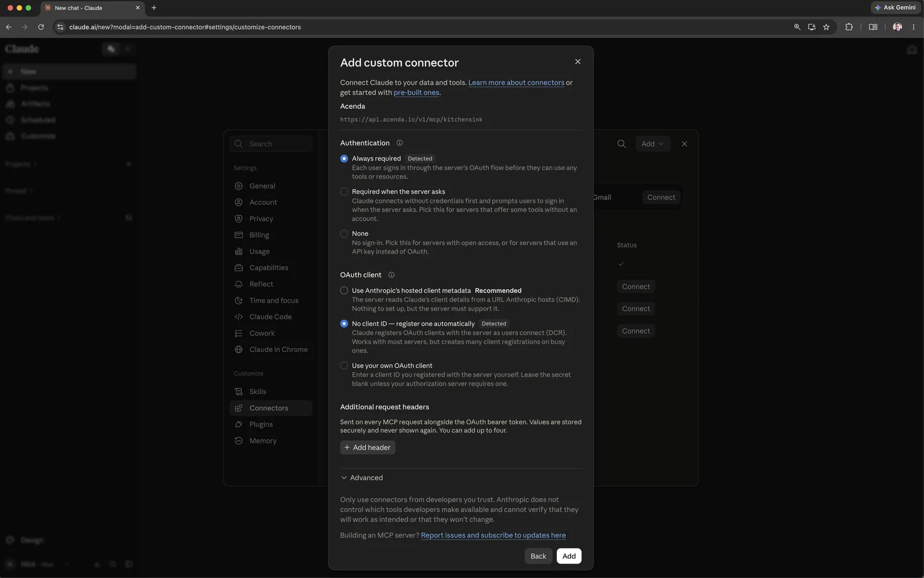Viewport: 924px width, 578px height.
Task: Open the browser side panel icon
Action: (x=873, y=27)
